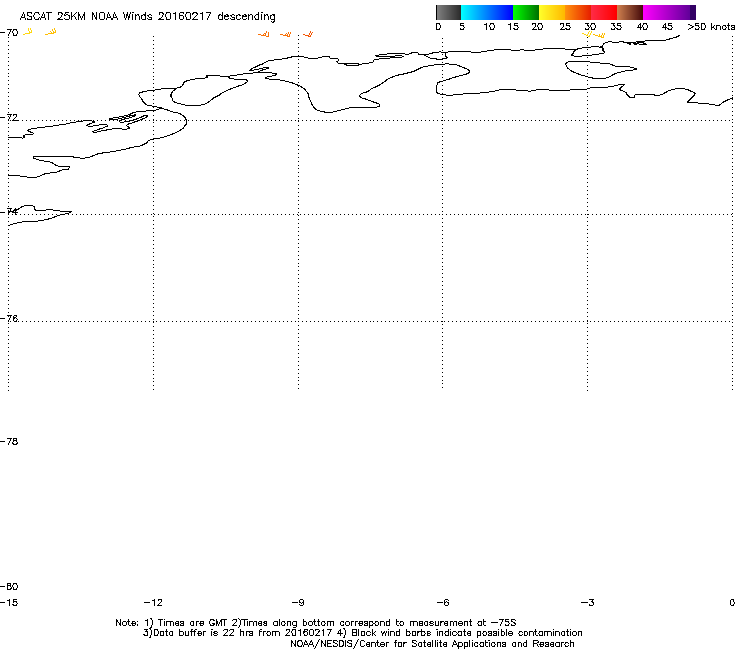The height and width of the screenshot is (650, 740).
Task: Click the '45' color scale label
Action: click(x=667, y=27)
